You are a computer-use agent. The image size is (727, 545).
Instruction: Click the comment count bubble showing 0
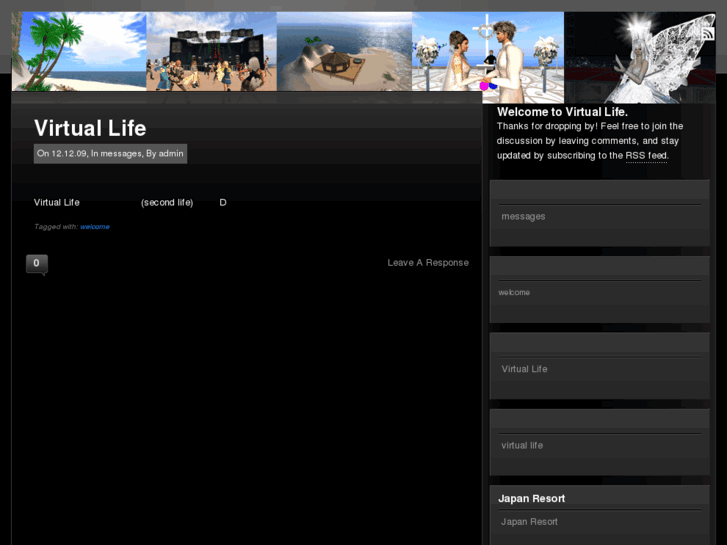point(37,264)
